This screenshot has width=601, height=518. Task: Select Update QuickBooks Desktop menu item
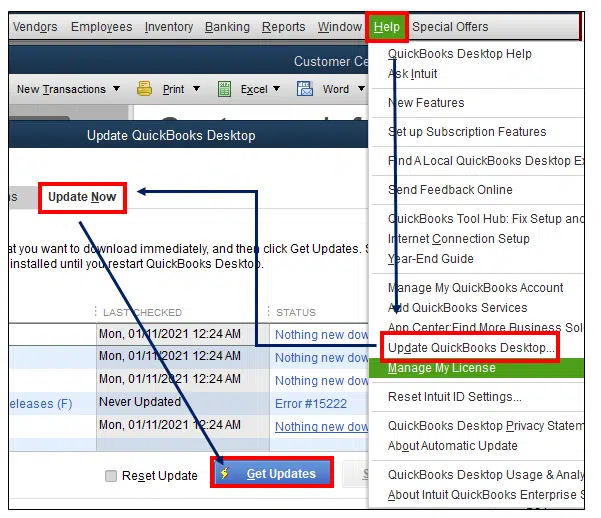[x=469, y=347]
